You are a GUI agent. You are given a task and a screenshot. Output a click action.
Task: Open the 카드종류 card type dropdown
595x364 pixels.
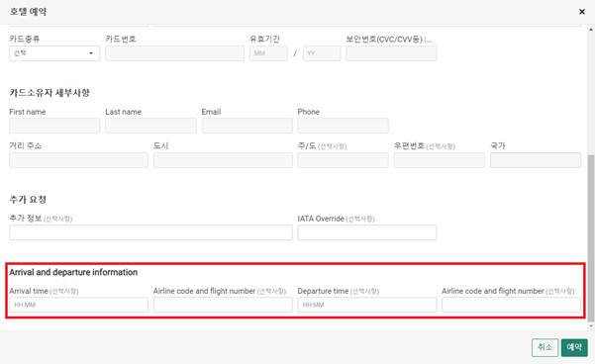[x=54, y=53]
